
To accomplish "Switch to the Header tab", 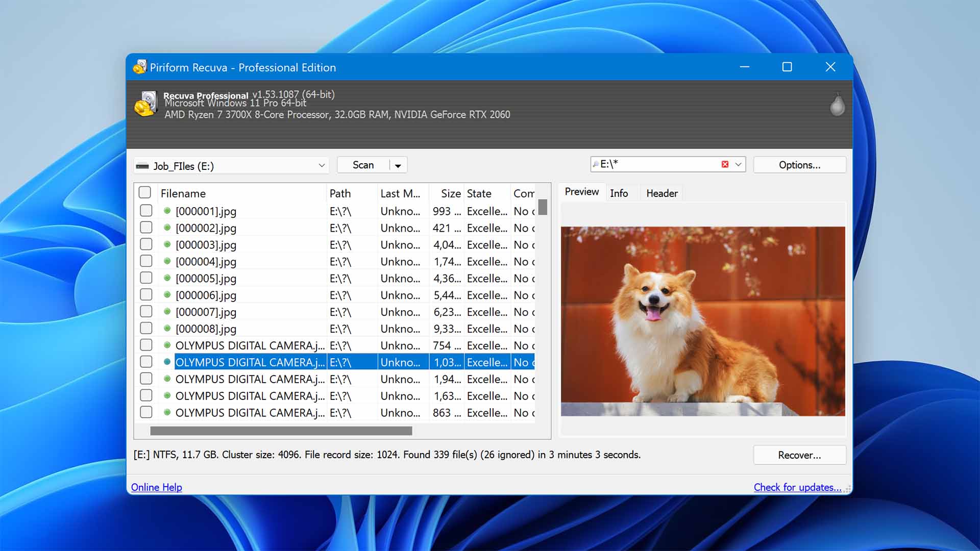I will point(662,193).
